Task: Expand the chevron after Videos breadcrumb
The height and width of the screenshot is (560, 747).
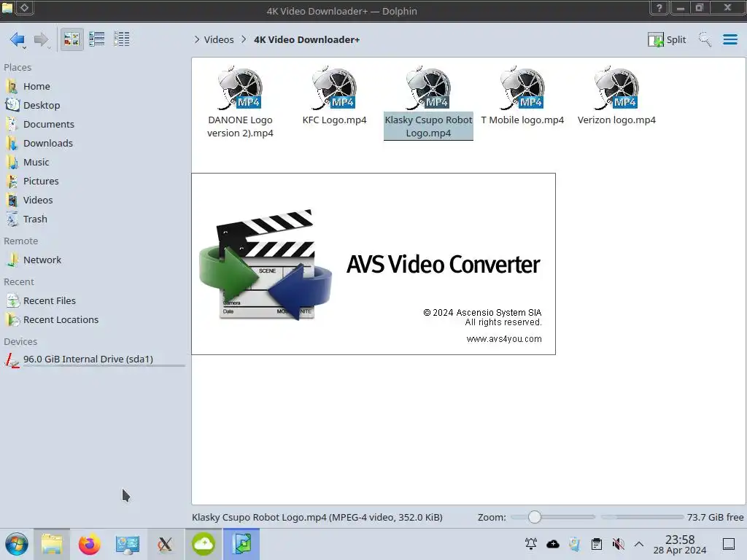Action: (244, 39)
